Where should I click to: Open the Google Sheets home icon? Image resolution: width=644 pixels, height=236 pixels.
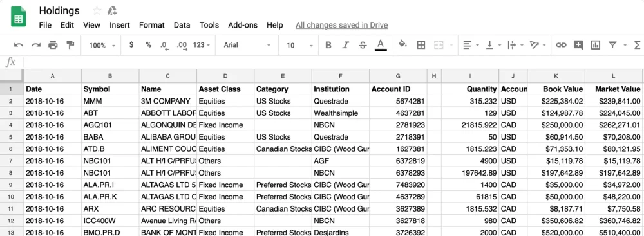(x=18, y=17)
